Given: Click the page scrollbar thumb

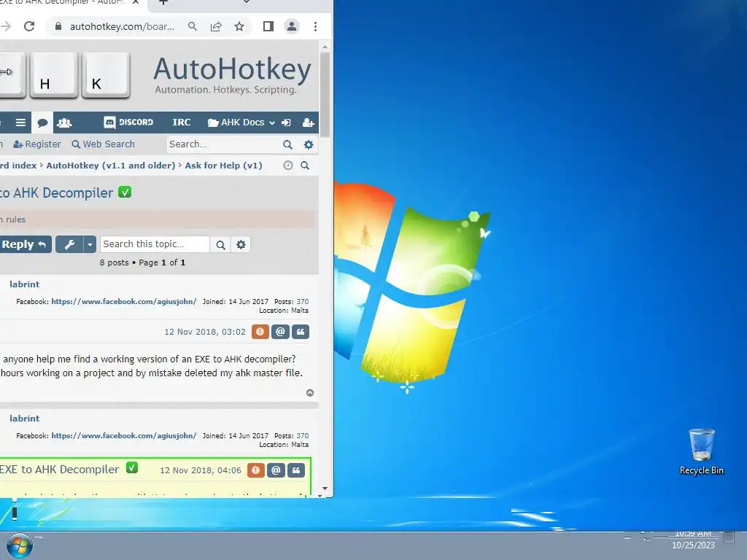Looking at the screenshot, I should click(325, 94).
